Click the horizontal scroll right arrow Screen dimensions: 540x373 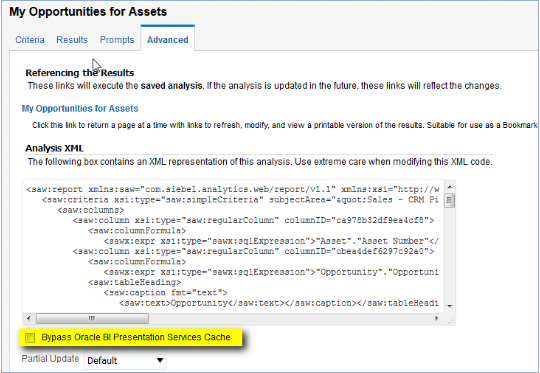pos(437,318)
